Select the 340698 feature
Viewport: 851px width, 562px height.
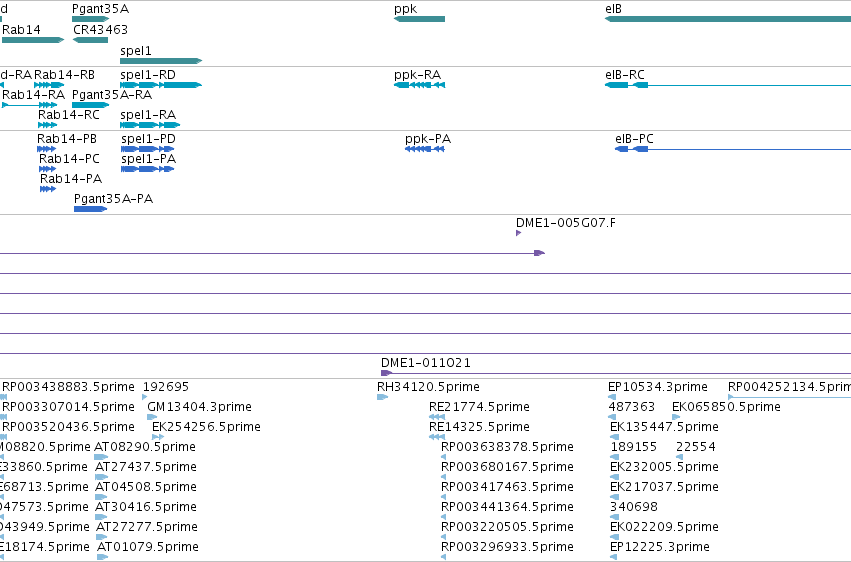tap(614, 518)
